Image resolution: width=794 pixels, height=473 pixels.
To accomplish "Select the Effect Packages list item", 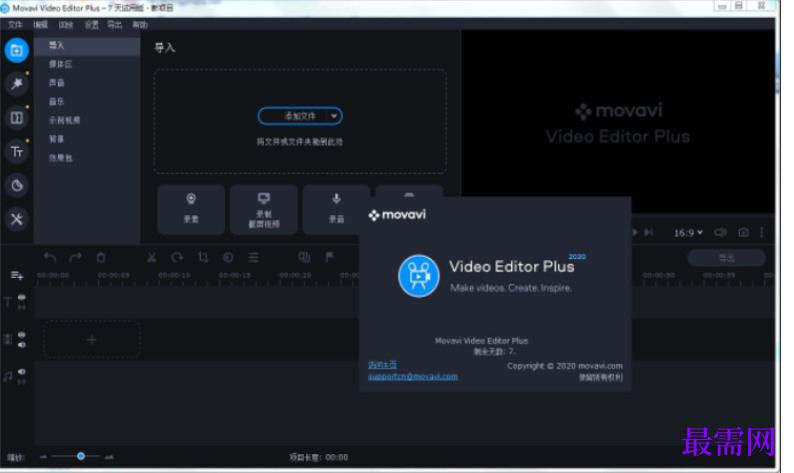I will coord(87,158).
